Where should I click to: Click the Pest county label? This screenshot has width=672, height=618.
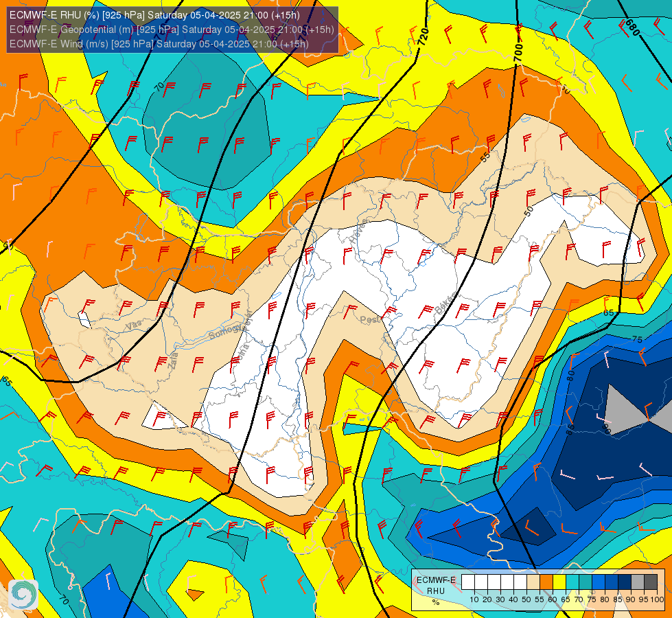pos(369,319)
